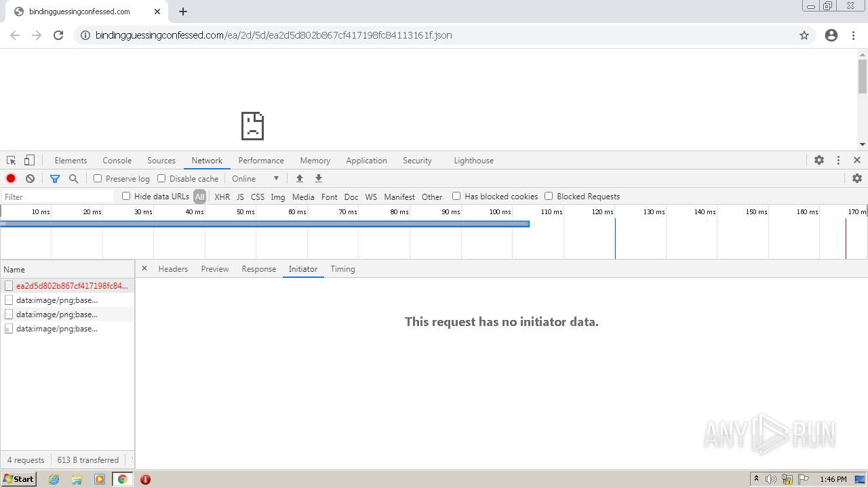Close the DevTools panel
Viewport: 868px width, 488px height.
(857, 161)
